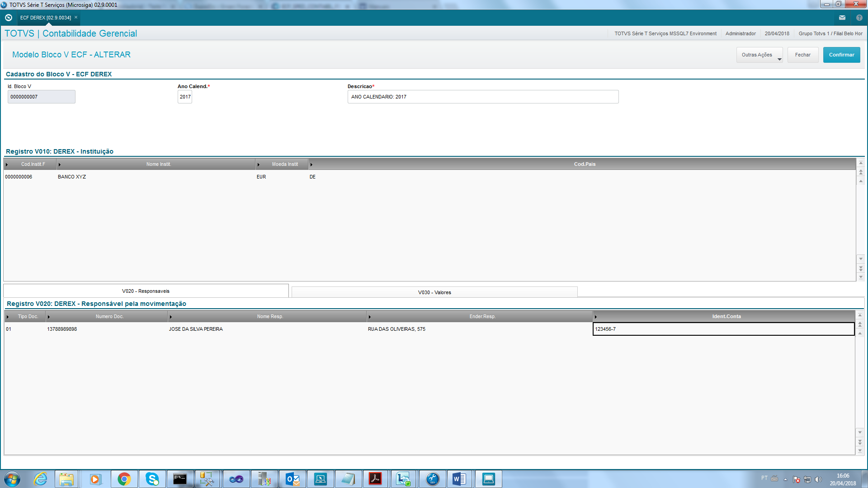Viewport: 868px width, 488px height.
Task: Click scroll-down arrow of V010 grid
Action: point(861,259)
